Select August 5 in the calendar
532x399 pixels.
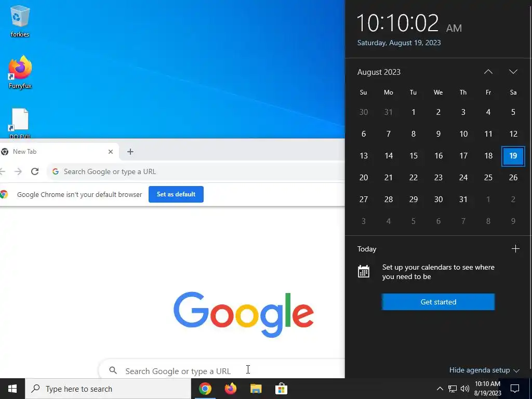click(x=513, y=112)
